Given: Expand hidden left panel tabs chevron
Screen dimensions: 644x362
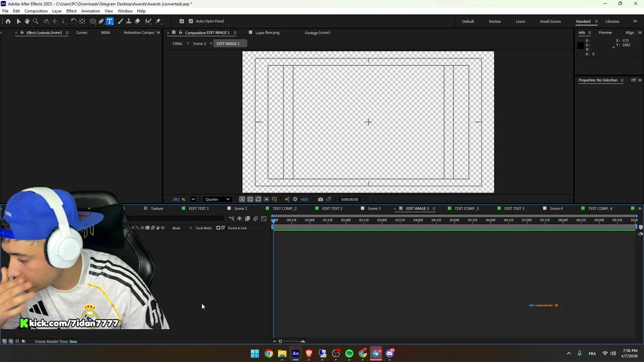Looking at the screenshot, I should [x=158, y=33].
